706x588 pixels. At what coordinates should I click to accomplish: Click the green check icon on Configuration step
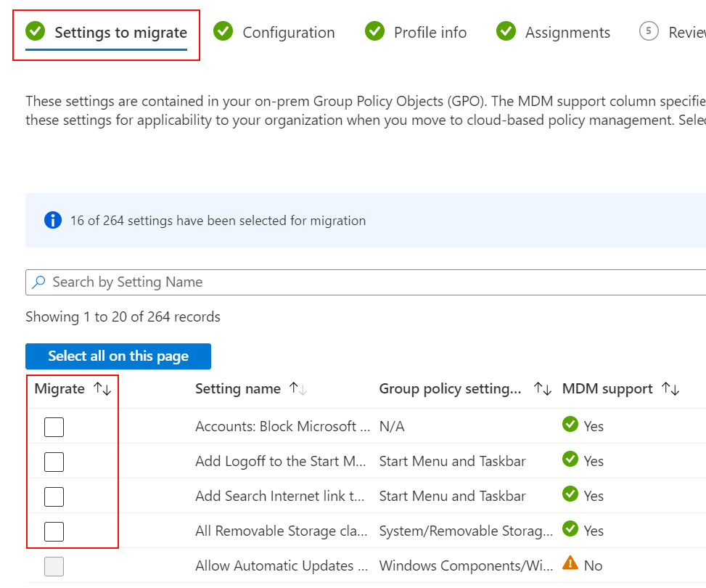[x=223, y=32]
